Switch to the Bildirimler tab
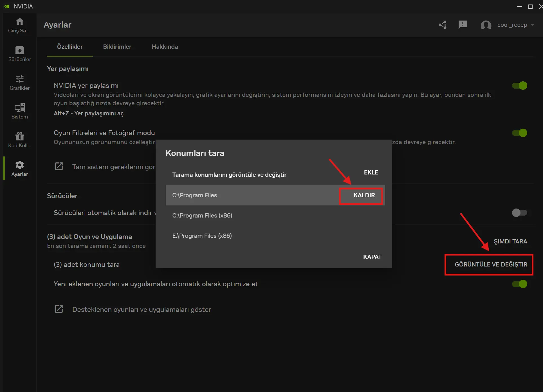Viewport: 543px width, 392px height. [117, 47]
